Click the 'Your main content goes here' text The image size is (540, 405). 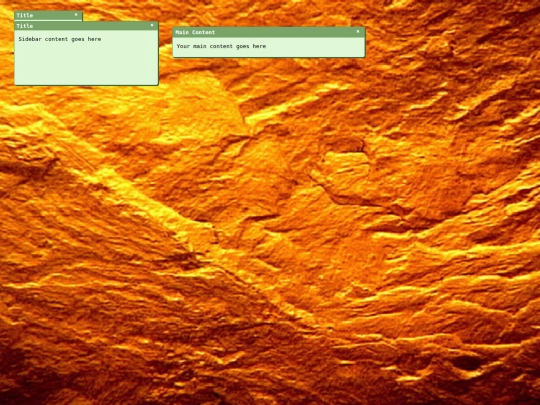point(221,46)
